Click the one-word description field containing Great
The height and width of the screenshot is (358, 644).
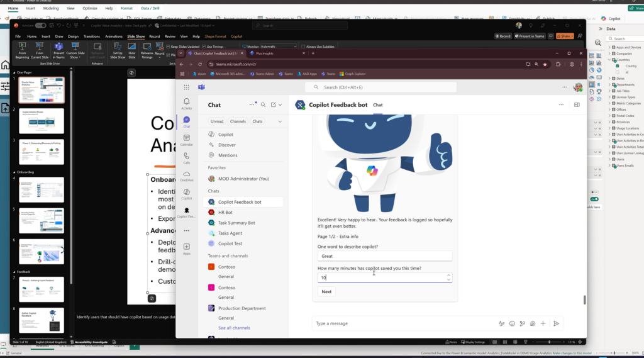[x=385, y=256]
